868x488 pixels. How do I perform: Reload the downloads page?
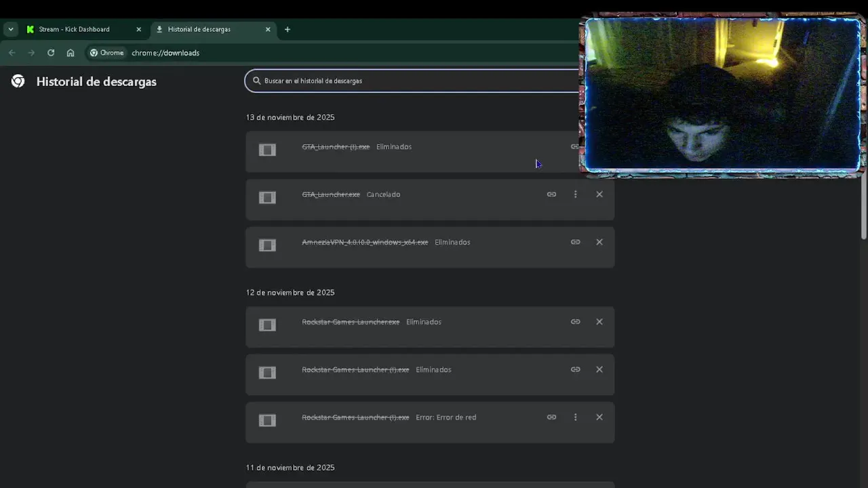click(51, 53)
